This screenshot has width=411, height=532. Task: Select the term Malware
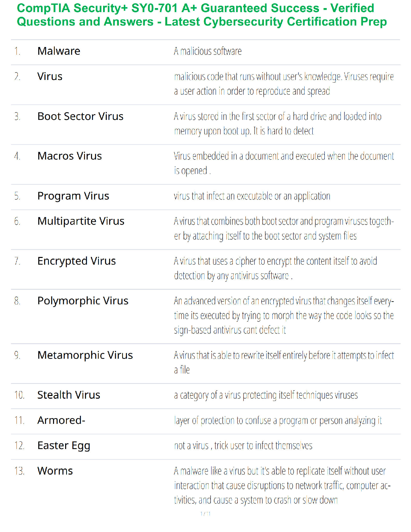click(59, 51)
